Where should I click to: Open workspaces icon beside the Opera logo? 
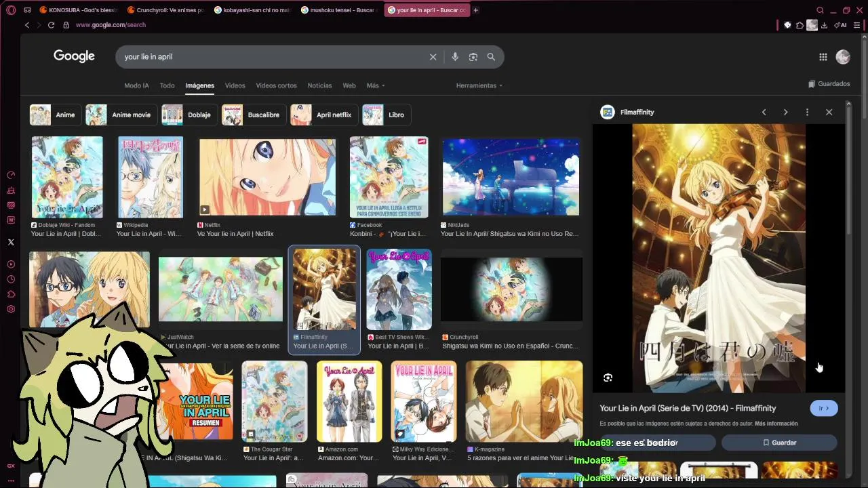pyautogui.click(x=27, y=10)
